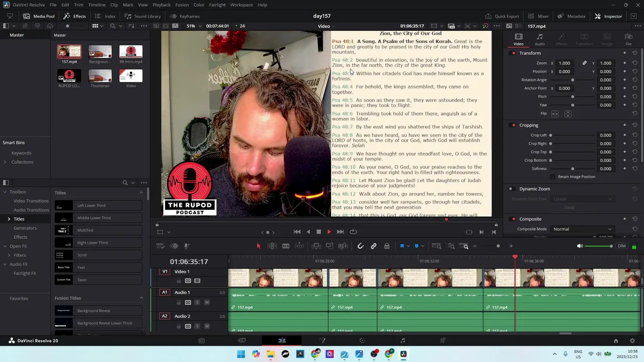The height and width of the screenshot is (362, 644).
Task: Toggle the Dynamic Zoom enable dot
Action: click(x=511, y=189)
